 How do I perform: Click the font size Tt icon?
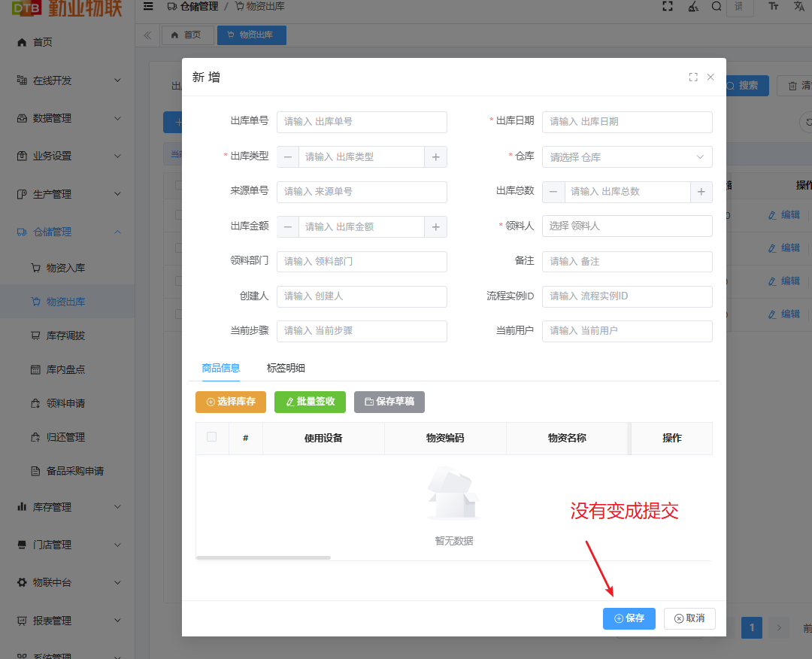(773, 6)
